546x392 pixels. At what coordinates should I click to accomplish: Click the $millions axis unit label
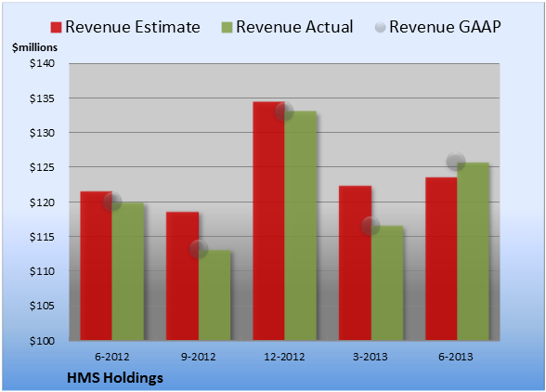coord(34,47)
